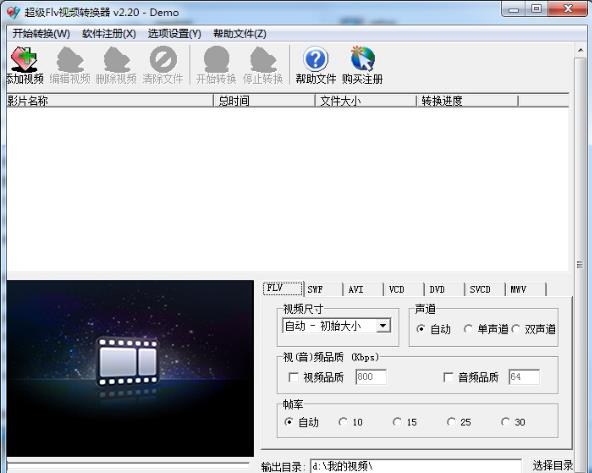Click the 清除文件 clear files icon
Image resolution: width=592 pixels, height=473 pixels.
pos(163,59)
